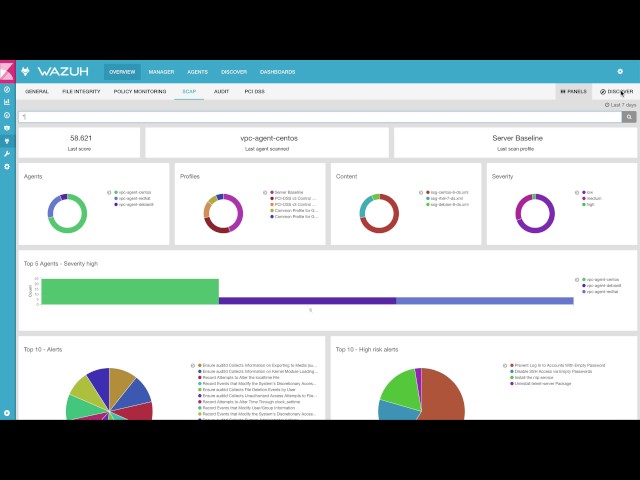The height and width of the screenshot is (480, 640).
Task: Toggle vpc-agent-debian8 in the Agents legend
Action: pos(134,204)
